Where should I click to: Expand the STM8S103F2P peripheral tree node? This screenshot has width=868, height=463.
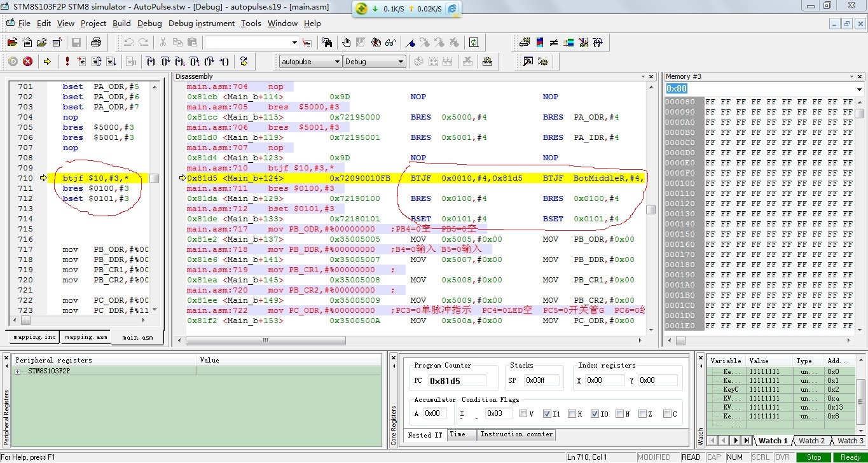tap(17, 371)
